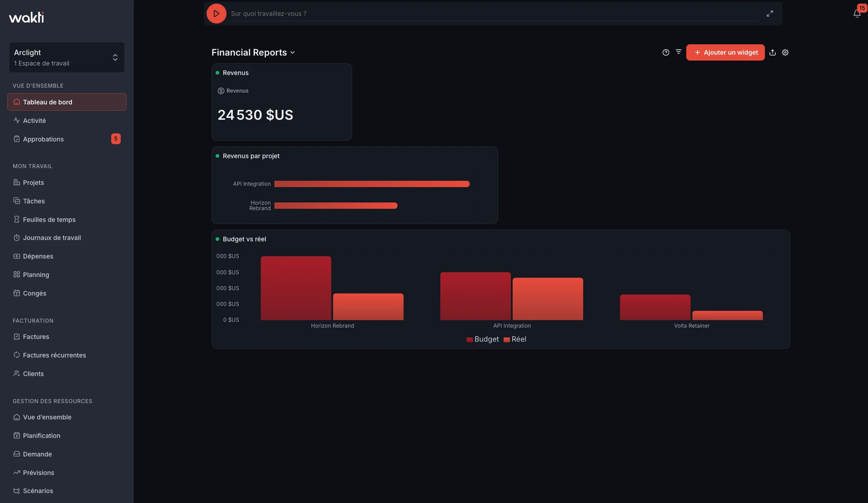Open dashboard settings gear
Image resolution: width=868 pixels, height=503 pixels.
tap(785, 52)
